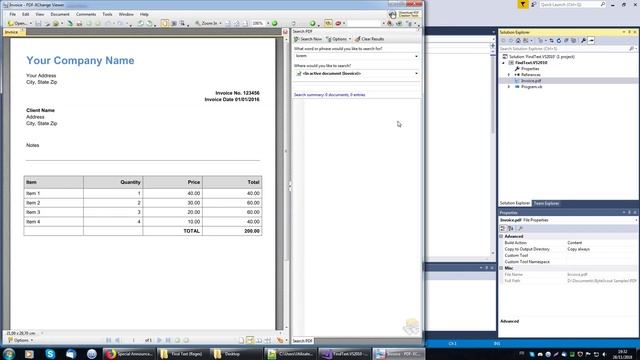Image resolution: width=640 pixels, height=360 pixels.
Task: Go to previous page using navigation icon
Action: (x=118, y=340)
